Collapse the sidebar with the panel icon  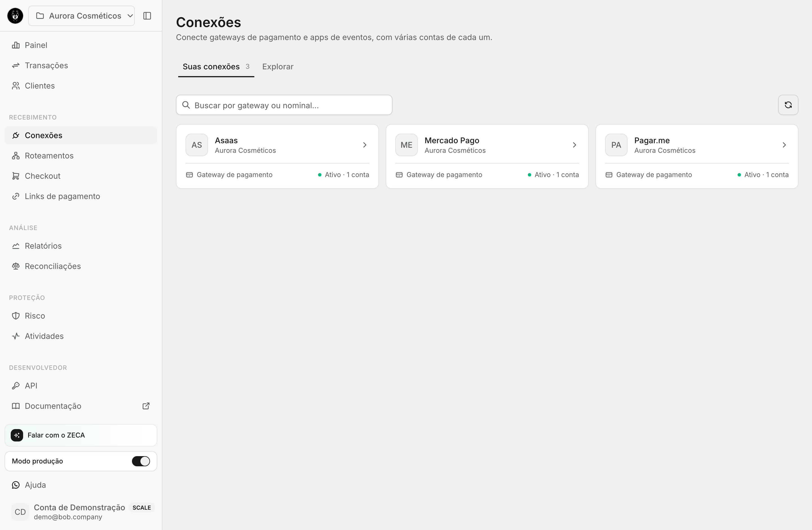point(147,16)
